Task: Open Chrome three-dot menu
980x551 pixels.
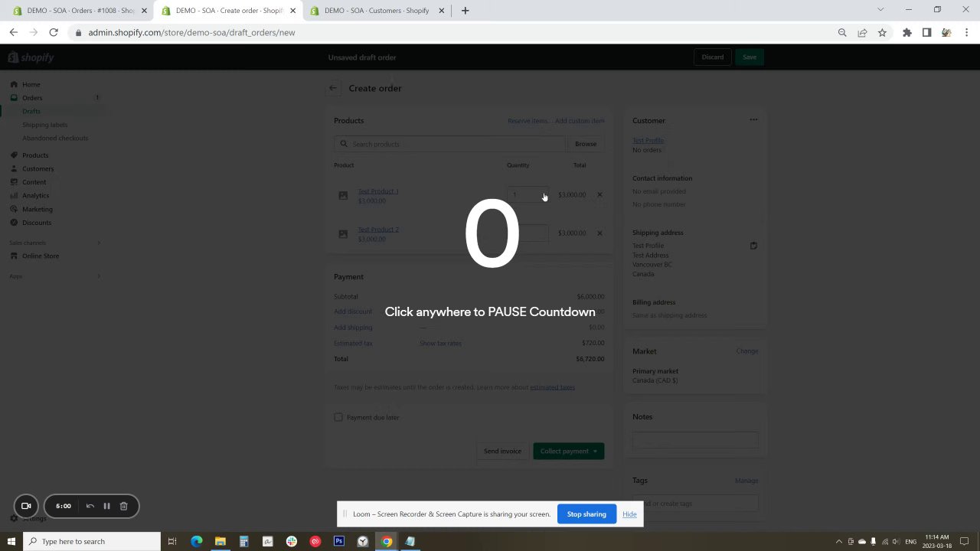Action: tap(966, 32)
